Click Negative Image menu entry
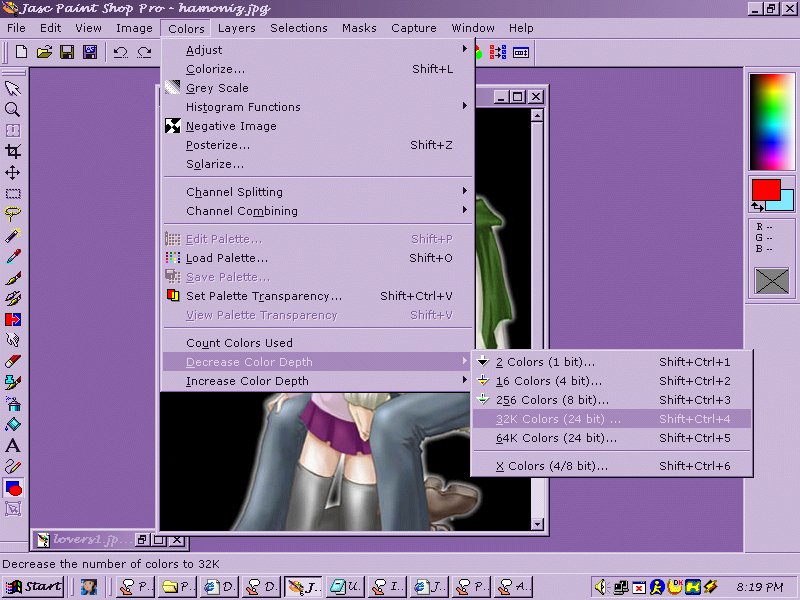The height and width of the screenshot is (600, 800). [231, 126]
